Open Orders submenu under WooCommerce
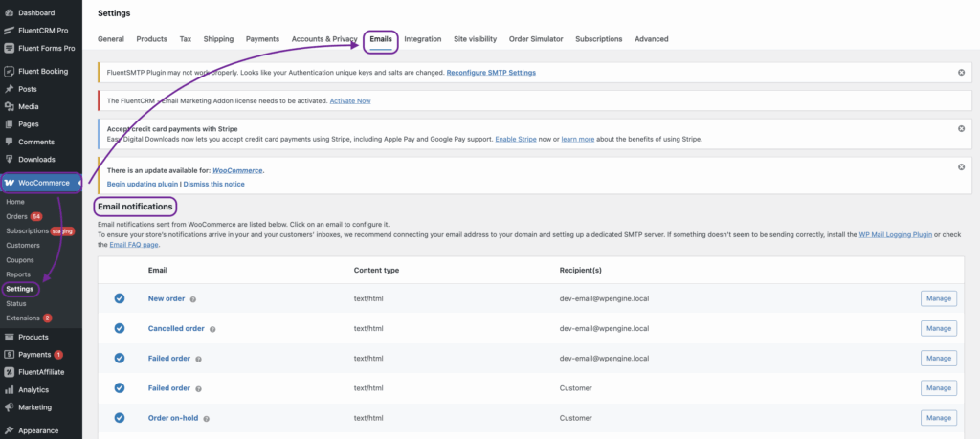 pyautogui.click(x=16, y=216)
